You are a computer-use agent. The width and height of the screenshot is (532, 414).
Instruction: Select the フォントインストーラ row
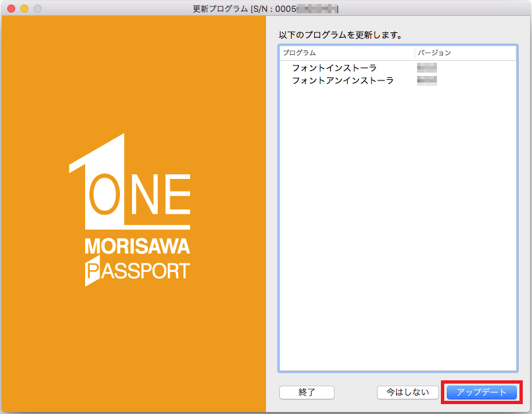point(333,67)
